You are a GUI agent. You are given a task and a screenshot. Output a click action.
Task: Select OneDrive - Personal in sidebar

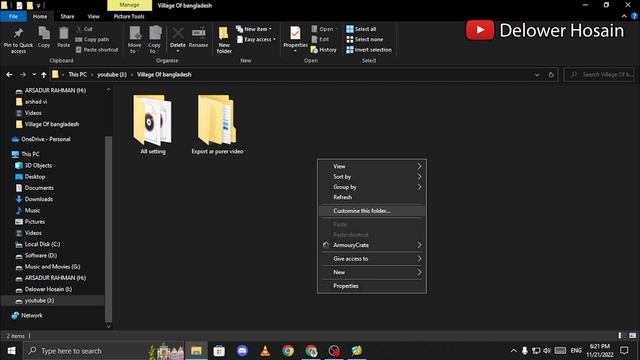(x=41, y=139)
